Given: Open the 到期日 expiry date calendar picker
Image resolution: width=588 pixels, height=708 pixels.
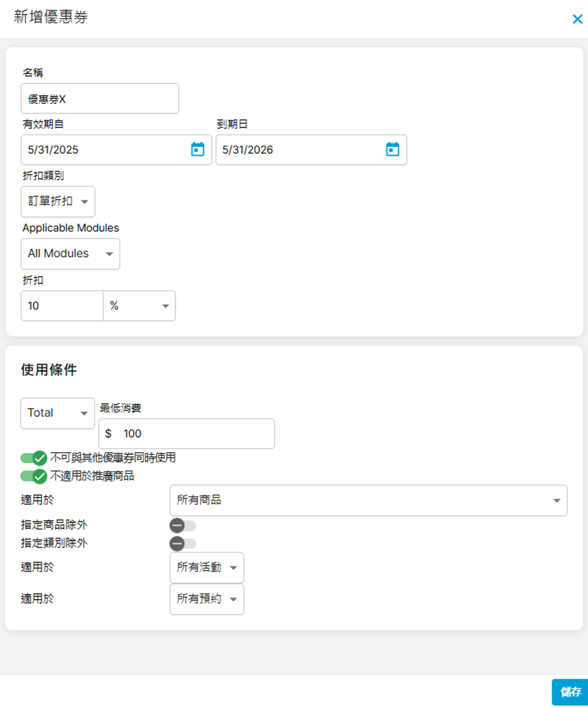Looking at the screenshot, I should pyautogui.click(x=392, y=150).
